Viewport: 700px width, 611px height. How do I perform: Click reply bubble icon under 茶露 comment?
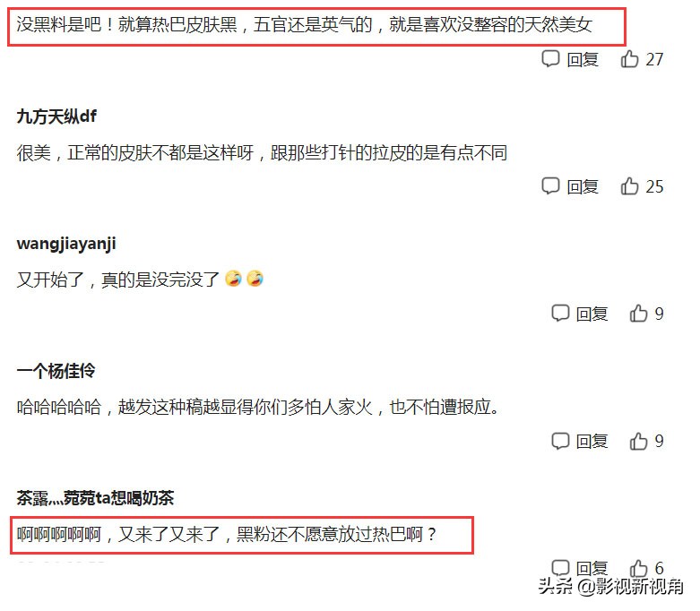560,568
